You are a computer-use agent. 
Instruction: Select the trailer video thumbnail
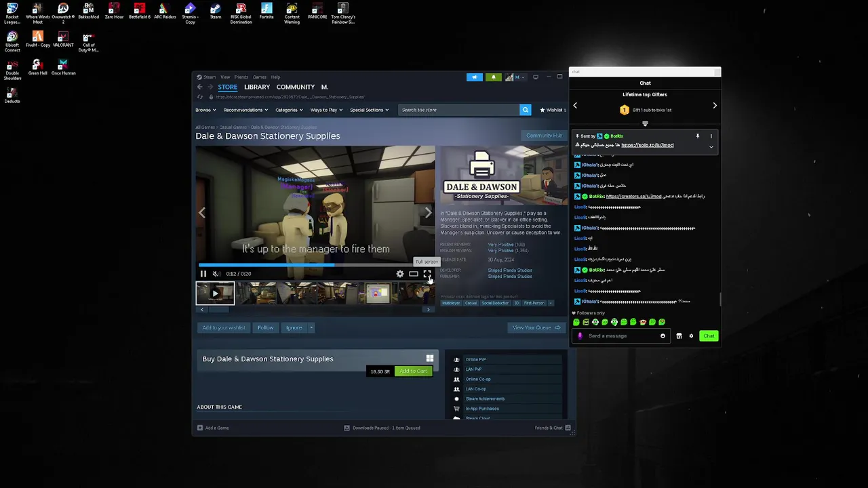tap(215, 293)
